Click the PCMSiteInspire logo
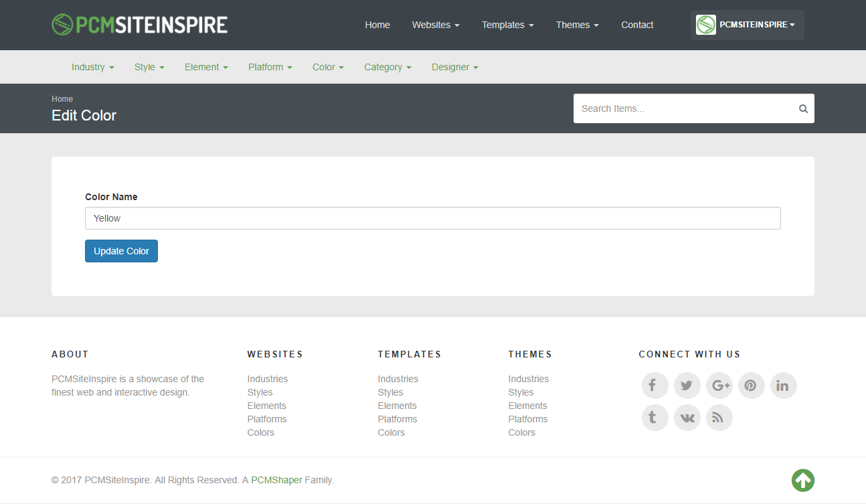The image size is (866, 504). click(x=140, y=25)
